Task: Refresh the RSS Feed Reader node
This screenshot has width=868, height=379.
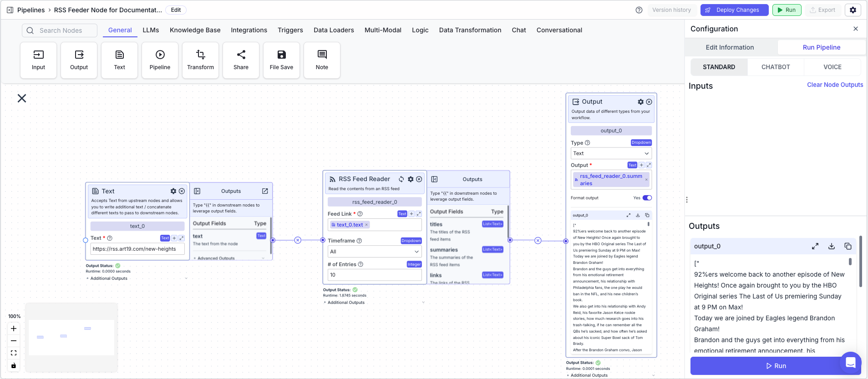Action: click(401, 179)
